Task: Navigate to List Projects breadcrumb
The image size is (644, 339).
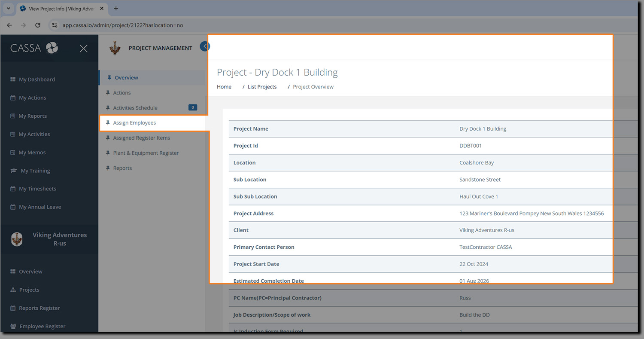Action: coord(262,87)
